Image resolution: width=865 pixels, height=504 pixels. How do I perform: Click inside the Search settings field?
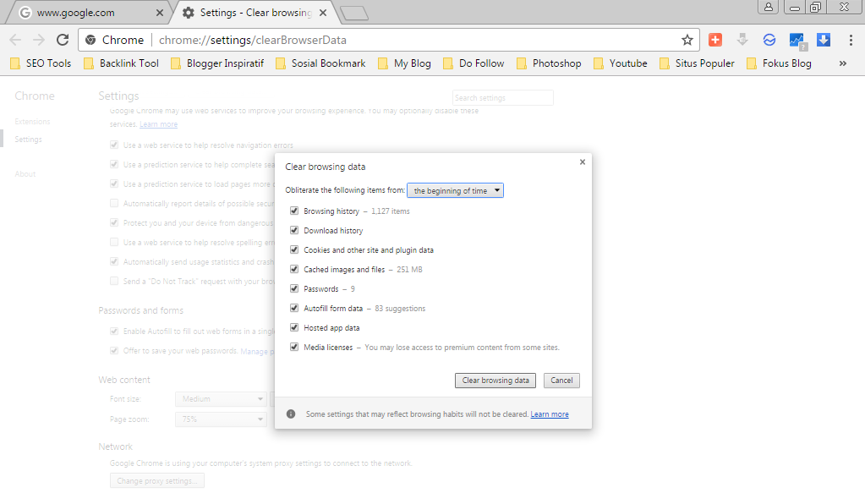click(x=502, y=97)
